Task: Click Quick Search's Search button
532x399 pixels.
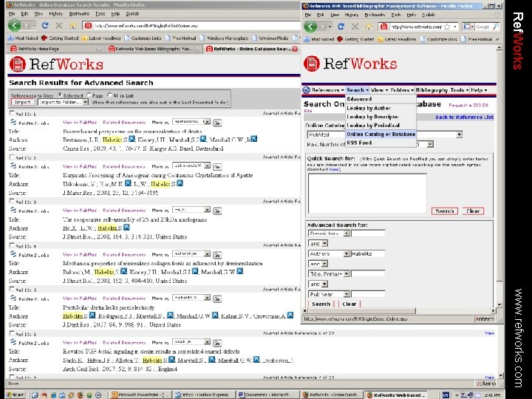Action: point(445,211)
